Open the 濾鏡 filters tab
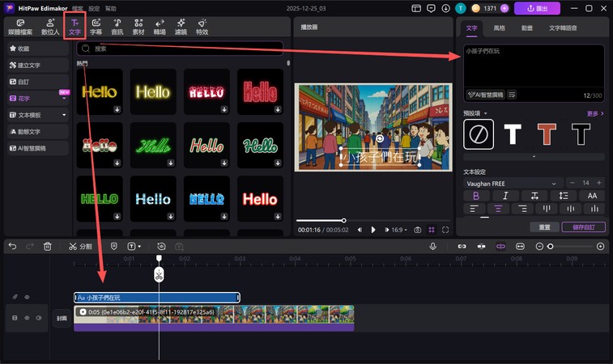 pyautogui.click(x=181, y=27)
